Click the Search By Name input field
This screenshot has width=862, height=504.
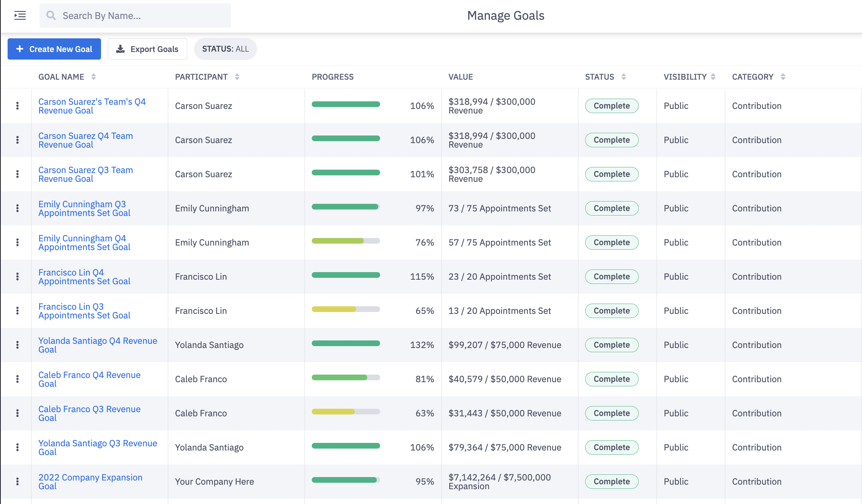coord(134,15)
